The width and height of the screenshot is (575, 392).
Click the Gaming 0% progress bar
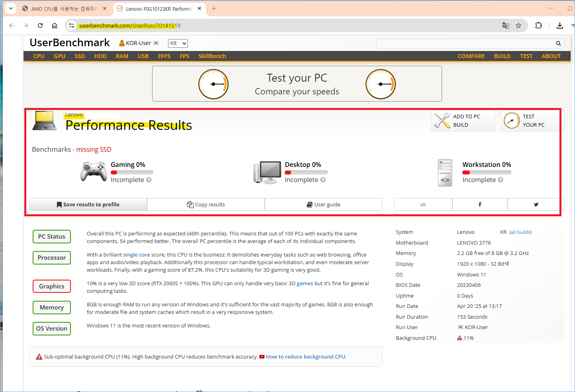point(132,172)
